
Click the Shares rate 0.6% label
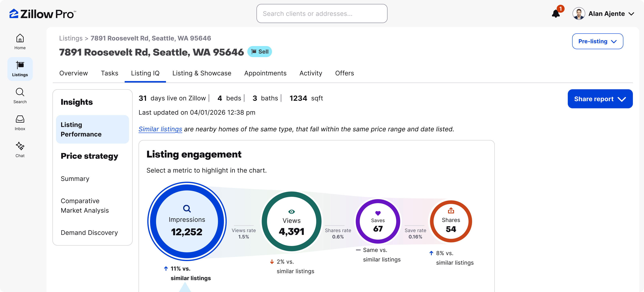pyautogui.click(x=338, y=233)
